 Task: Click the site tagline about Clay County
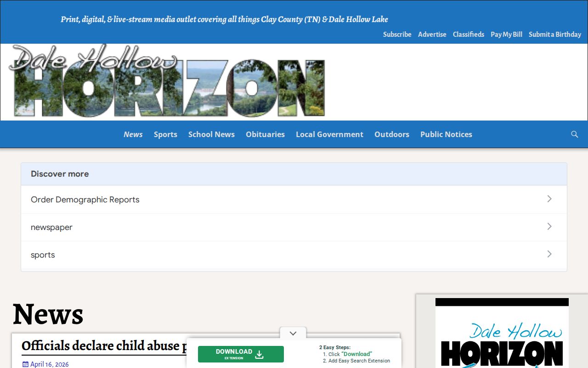(224, 19)
